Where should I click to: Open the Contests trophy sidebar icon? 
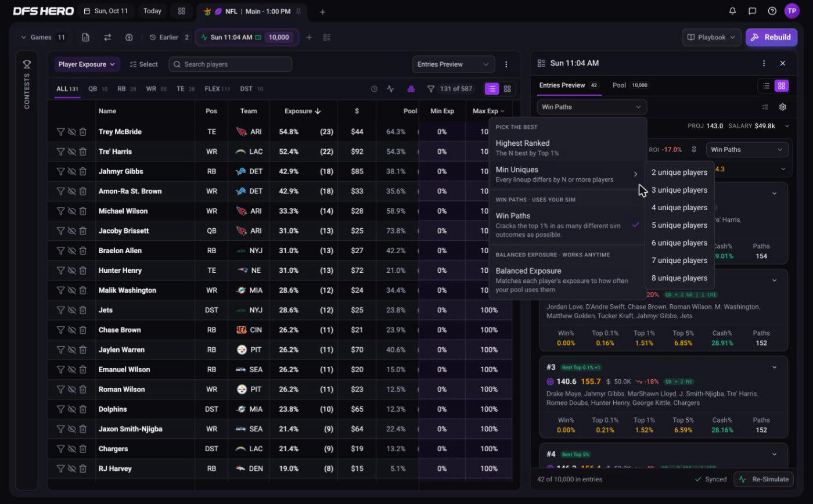[27, 64]
